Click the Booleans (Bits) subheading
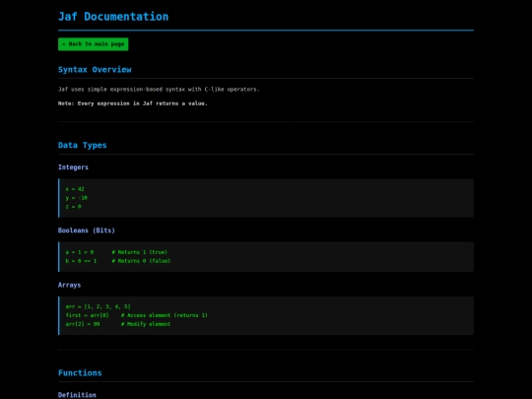The image size is (532, 399). [x=87, y=231]
